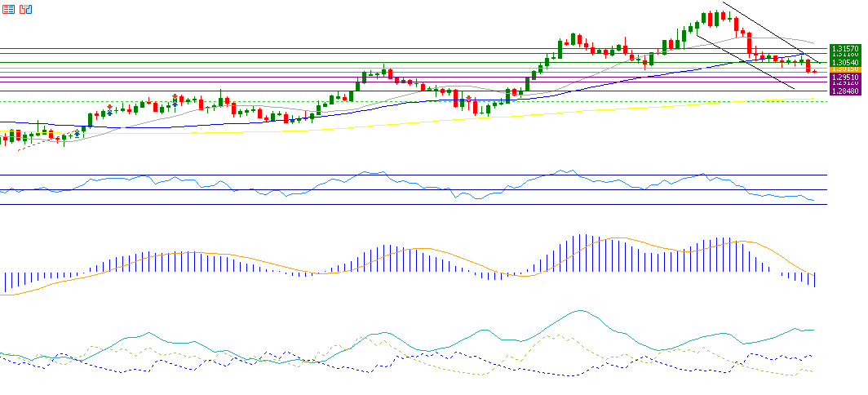Click the purple 1.29510 price label
868x395 pixels.
coord(844,77)
